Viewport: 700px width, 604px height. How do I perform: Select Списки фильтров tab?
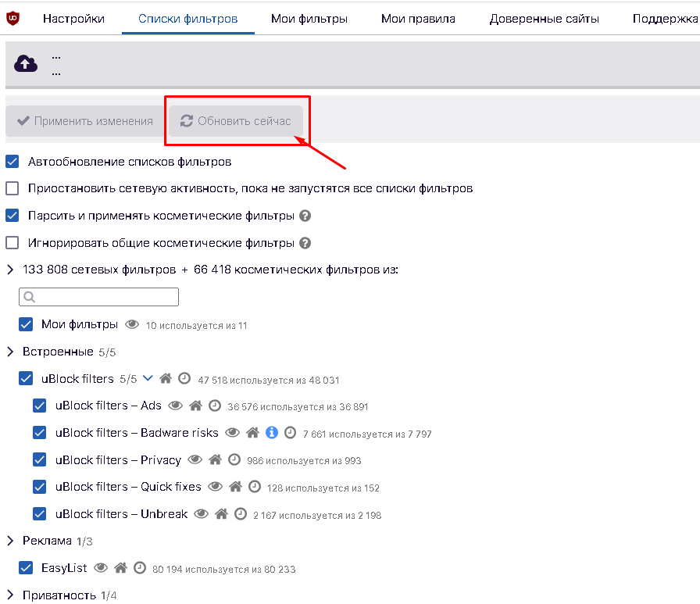tap(188, 19)
